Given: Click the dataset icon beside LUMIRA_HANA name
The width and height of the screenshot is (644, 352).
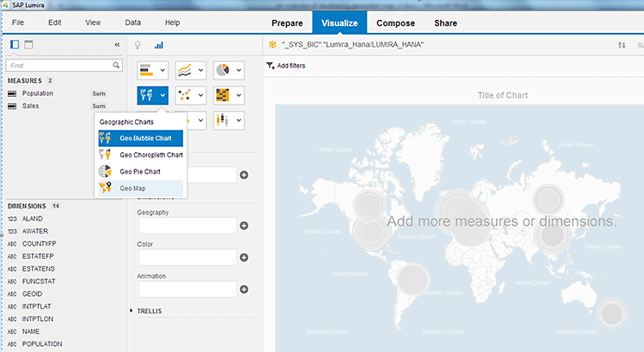Looking at the screenshot, I should pos(272,44).
